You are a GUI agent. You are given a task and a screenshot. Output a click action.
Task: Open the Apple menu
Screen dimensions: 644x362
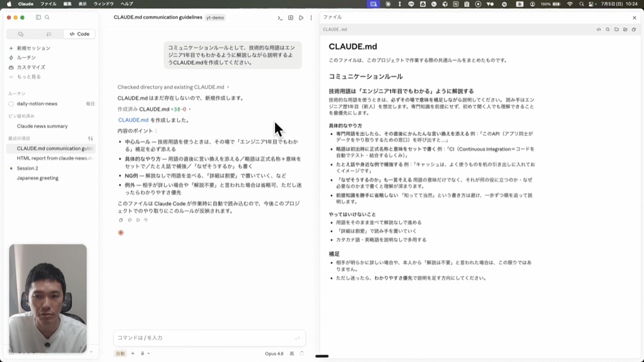(x=9, y=4)
